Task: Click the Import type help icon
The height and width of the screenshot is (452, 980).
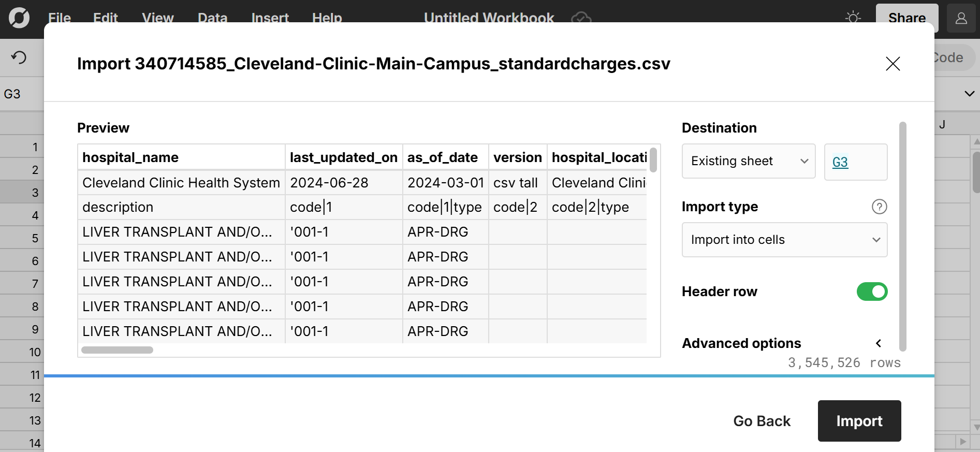Action: click(x=879, y=207)
